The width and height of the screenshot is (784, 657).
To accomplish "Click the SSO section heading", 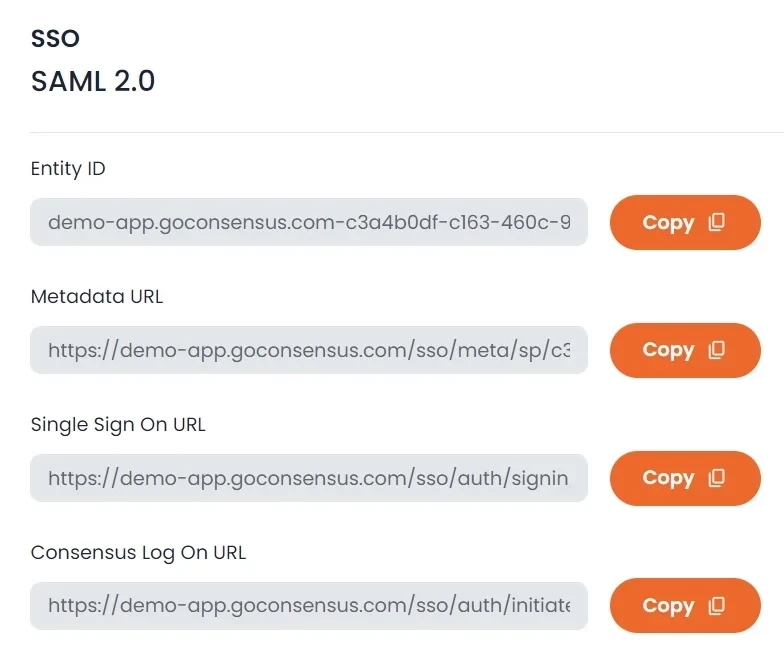I will pos(55,38).
